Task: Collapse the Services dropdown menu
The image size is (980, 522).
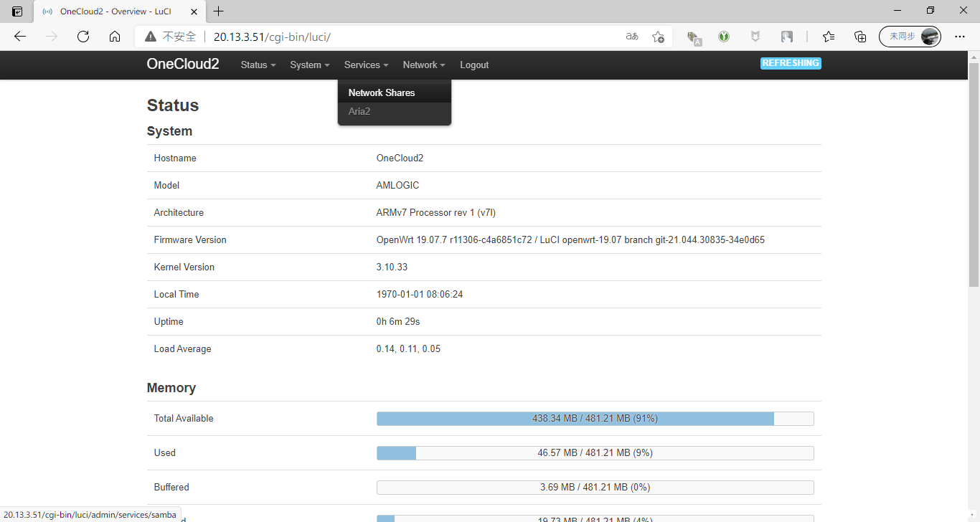Action: pos(366,65)
